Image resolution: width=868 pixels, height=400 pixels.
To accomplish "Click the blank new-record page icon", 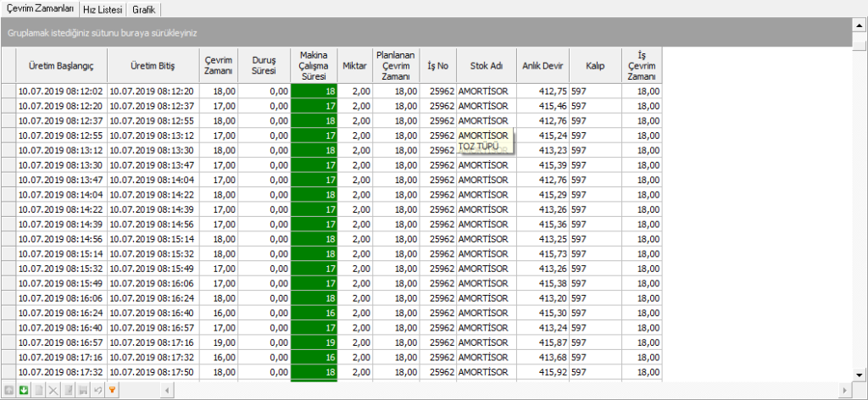I will (38, 390).
